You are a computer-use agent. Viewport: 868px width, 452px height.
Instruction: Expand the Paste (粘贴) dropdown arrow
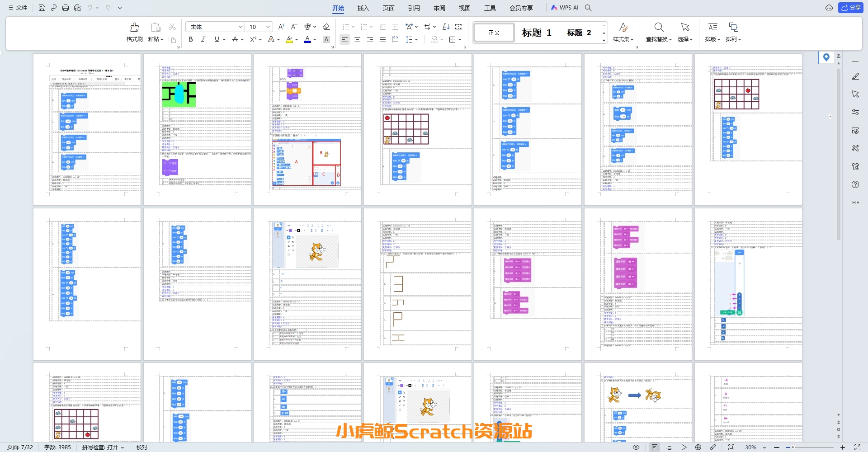coord(162,39)
